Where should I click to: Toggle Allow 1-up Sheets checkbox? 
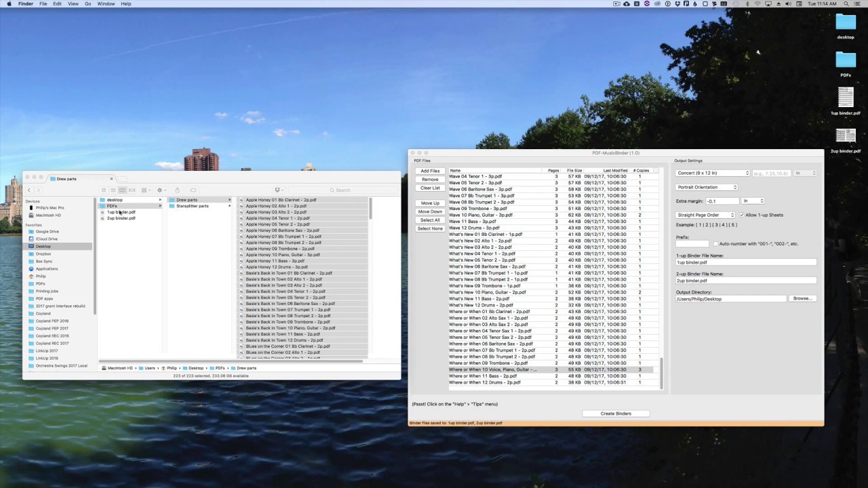pyautogui.click(x=741, y=216)
